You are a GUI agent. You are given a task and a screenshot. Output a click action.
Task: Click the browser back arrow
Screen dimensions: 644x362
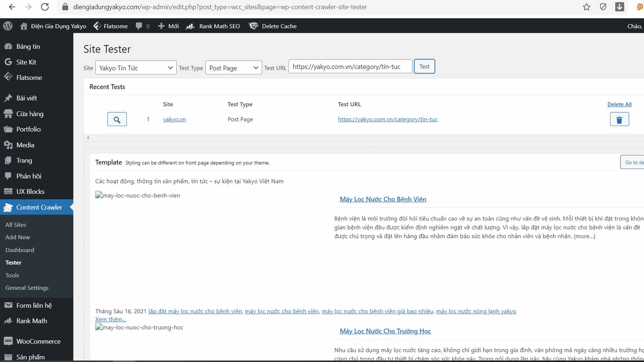click(x=12, y=7)
